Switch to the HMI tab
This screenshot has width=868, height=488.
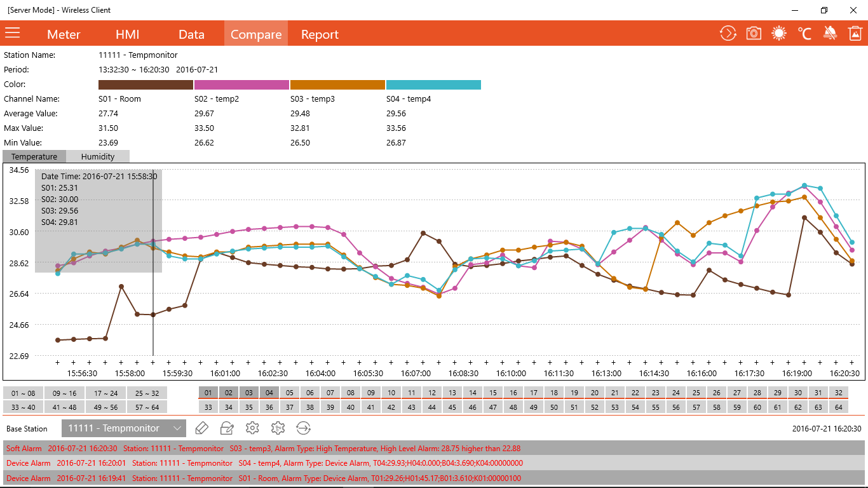pyautogui.click(x=127, y=34)
